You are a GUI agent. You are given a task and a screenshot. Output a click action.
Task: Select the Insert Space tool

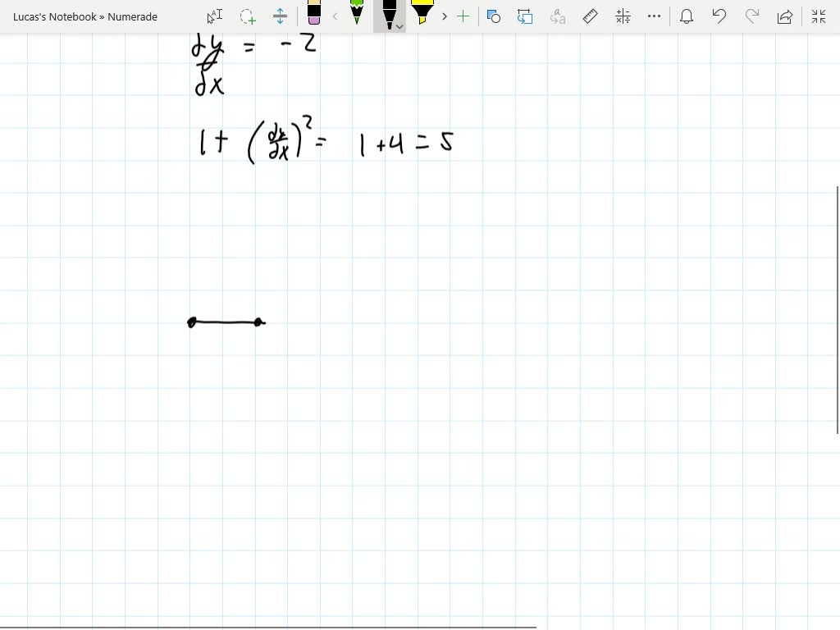[279, 16]
